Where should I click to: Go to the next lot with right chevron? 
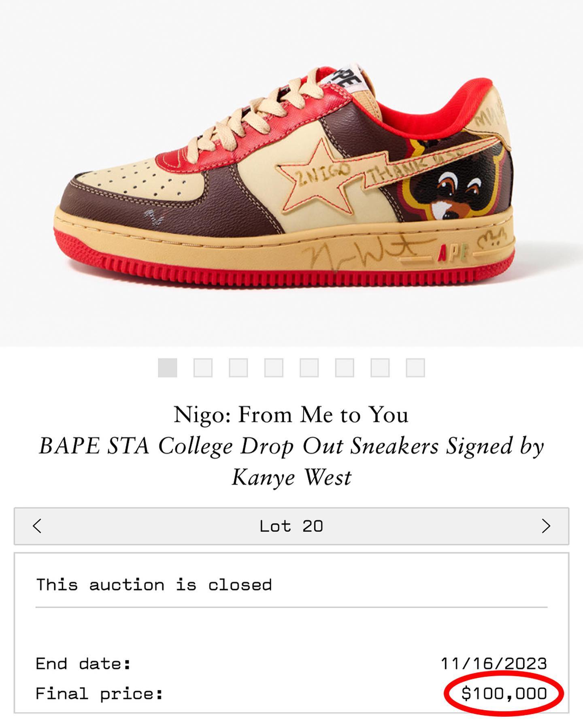click(x=546, y=526)
